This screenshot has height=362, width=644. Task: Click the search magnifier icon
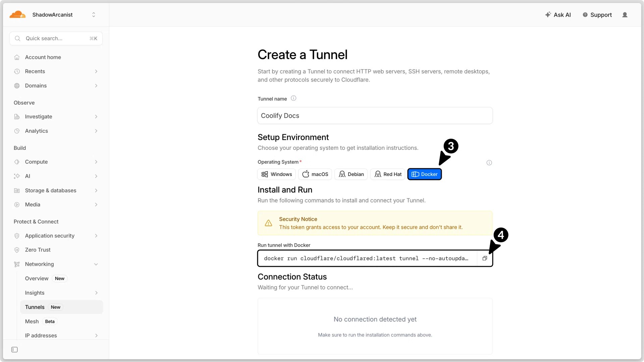pyautogui.click(x=18, y=39)
